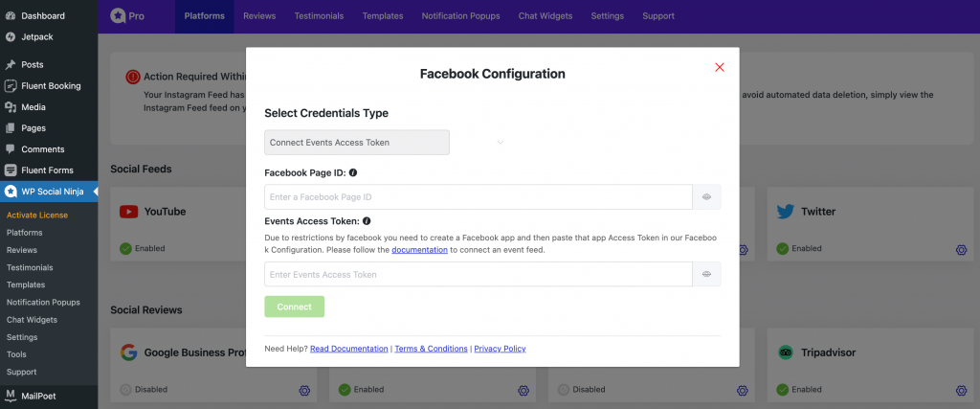Open Notification Popups submenu item in sidebar
The height and width of the screenshot is (409, 980).
pos(43,302)
